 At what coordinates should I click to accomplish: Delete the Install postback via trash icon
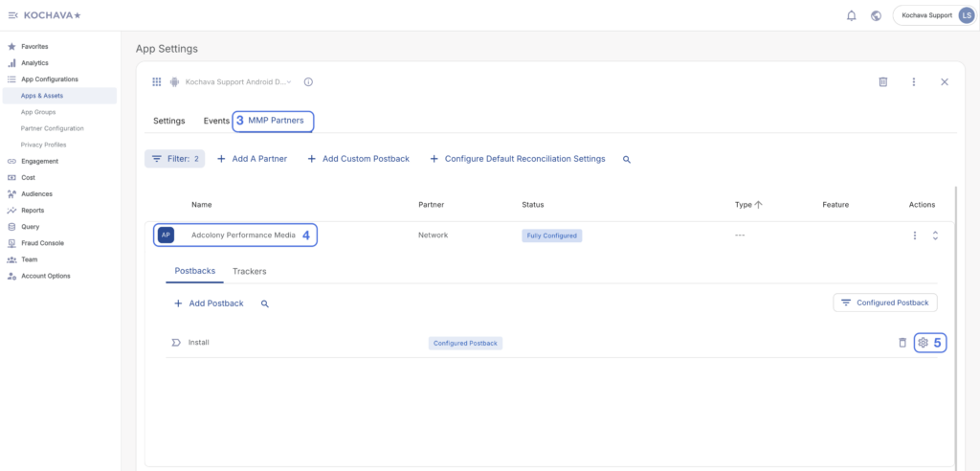click(x=902, y=343)
